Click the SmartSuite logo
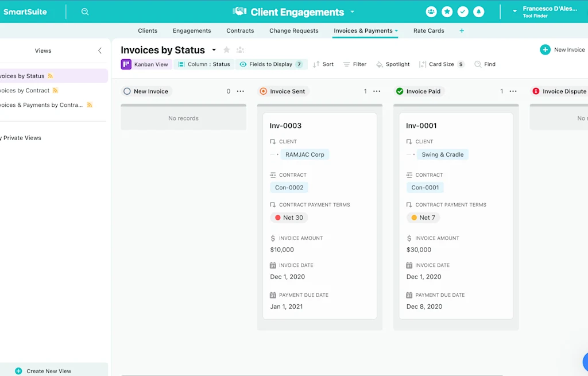The height and width of the screenshot is (376, 588). tap(25, 11)
